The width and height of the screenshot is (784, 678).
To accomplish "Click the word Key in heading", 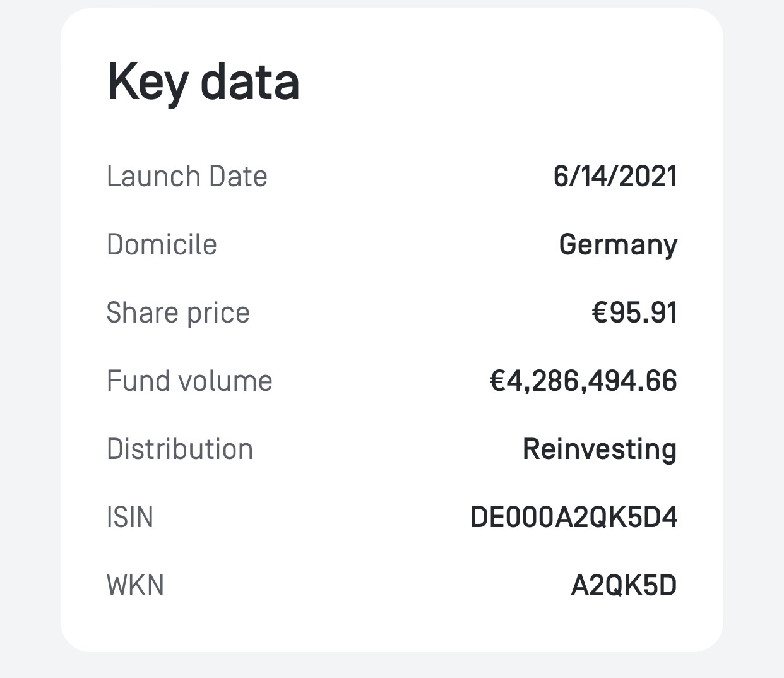I will (148, 83).
